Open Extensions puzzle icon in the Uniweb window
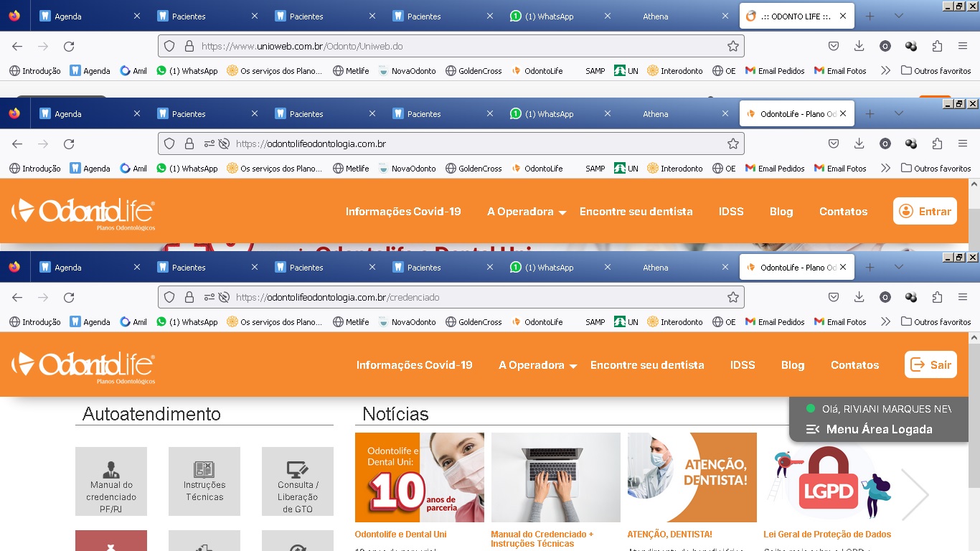 937,46
